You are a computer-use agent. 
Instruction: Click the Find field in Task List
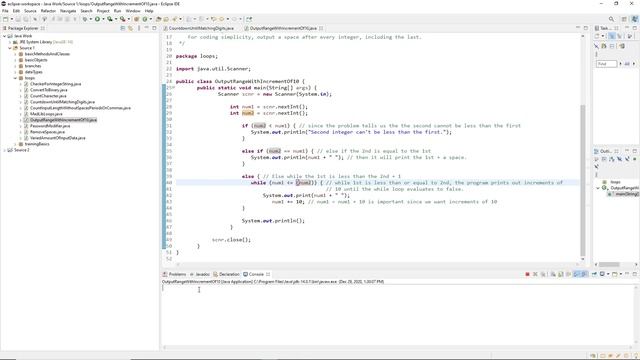tap(607, 64)
